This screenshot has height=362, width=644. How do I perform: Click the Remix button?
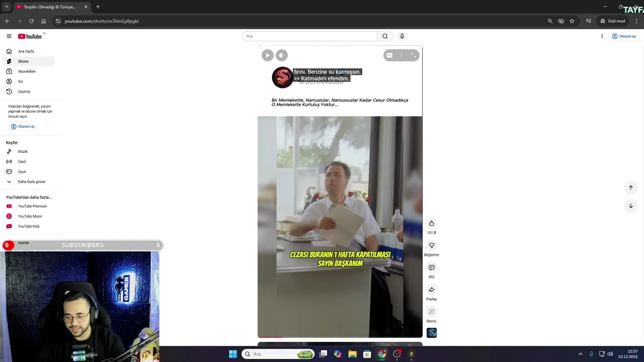[431, 312]
